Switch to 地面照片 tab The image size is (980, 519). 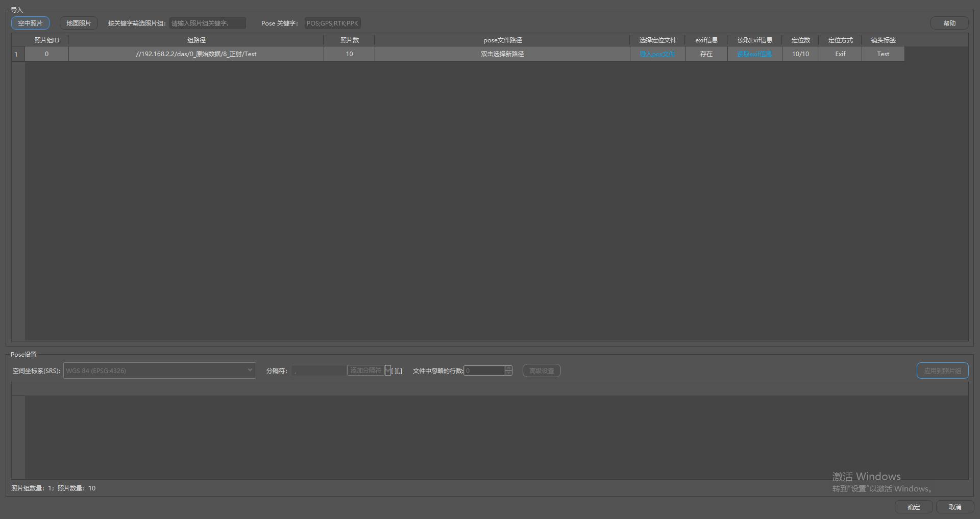(79, 23)
